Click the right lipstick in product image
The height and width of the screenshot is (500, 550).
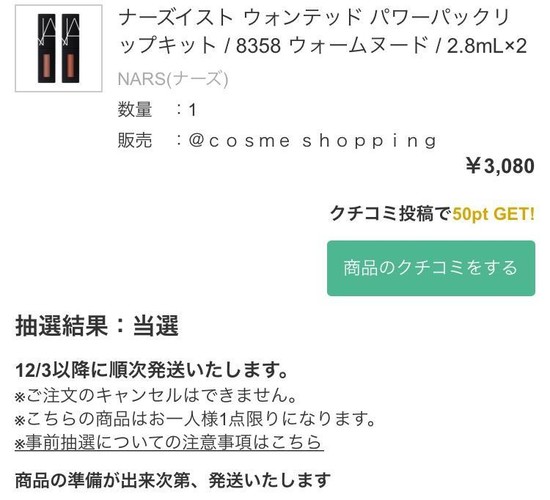point(71,48)
